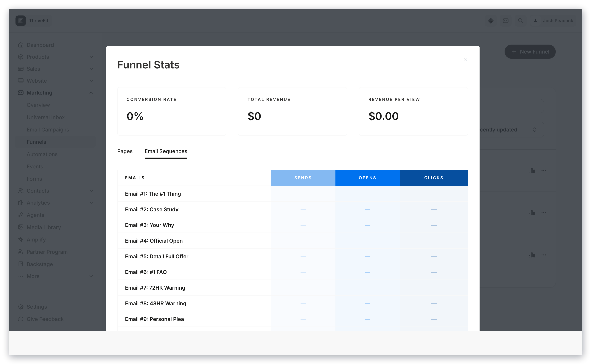Click the Website monitor icon
This screenshot has width=591, height=364.
tap(21, 81)
